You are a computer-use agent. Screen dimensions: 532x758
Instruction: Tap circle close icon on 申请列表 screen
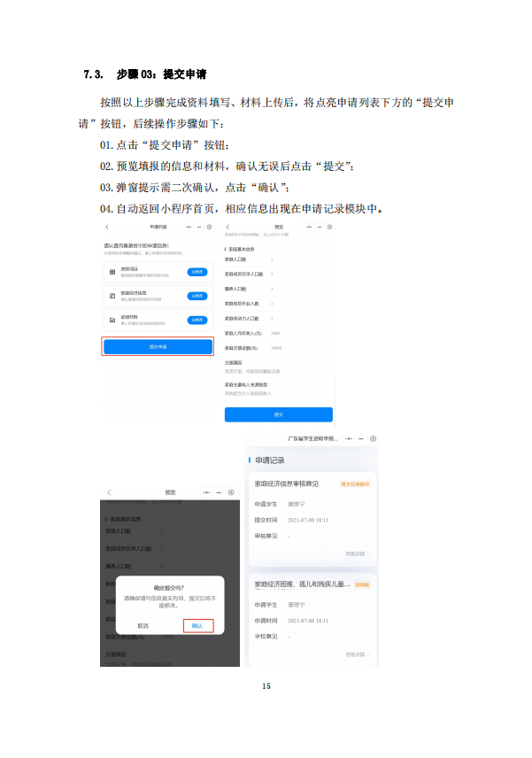209,227
